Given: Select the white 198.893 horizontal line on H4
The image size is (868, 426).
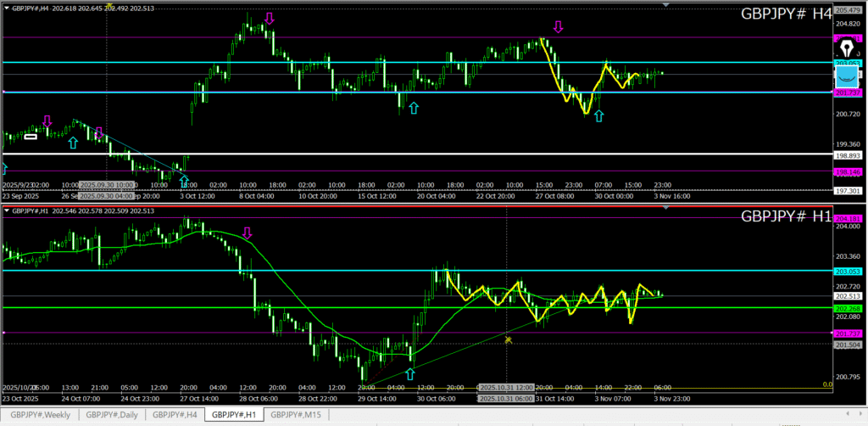Looking at the screenshot, I should (x=424, y=154).
